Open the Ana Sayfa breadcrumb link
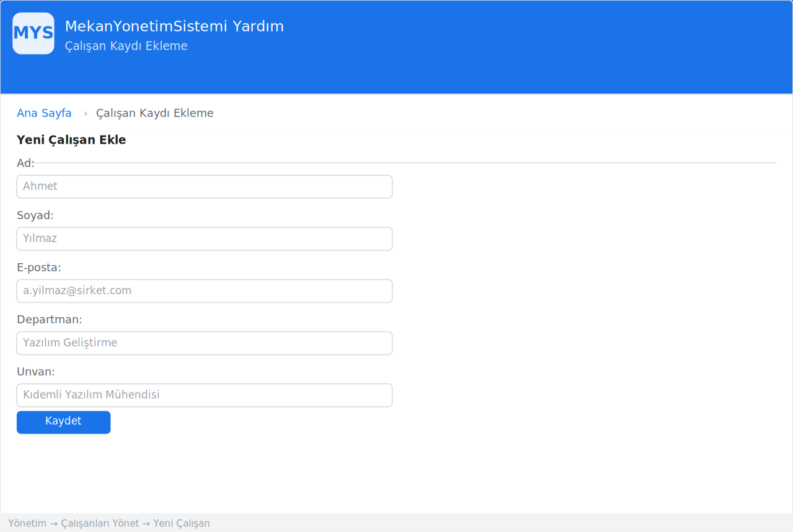Viewport: 793px width, 532px height. pos(44,113)
